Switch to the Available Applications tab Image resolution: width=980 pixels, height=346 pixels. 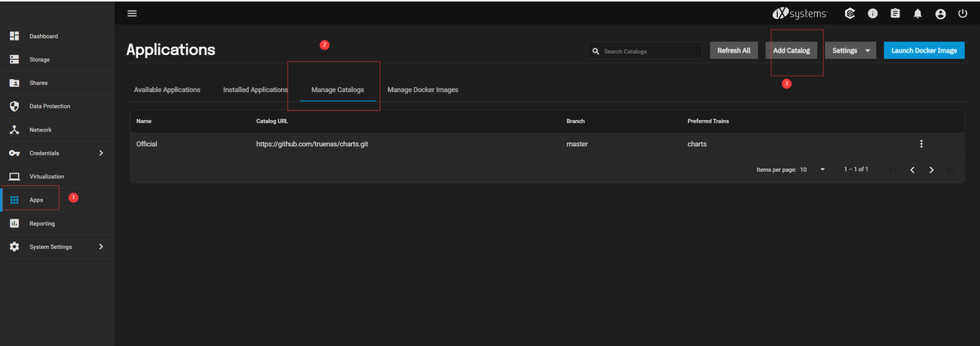coord(167,90)
